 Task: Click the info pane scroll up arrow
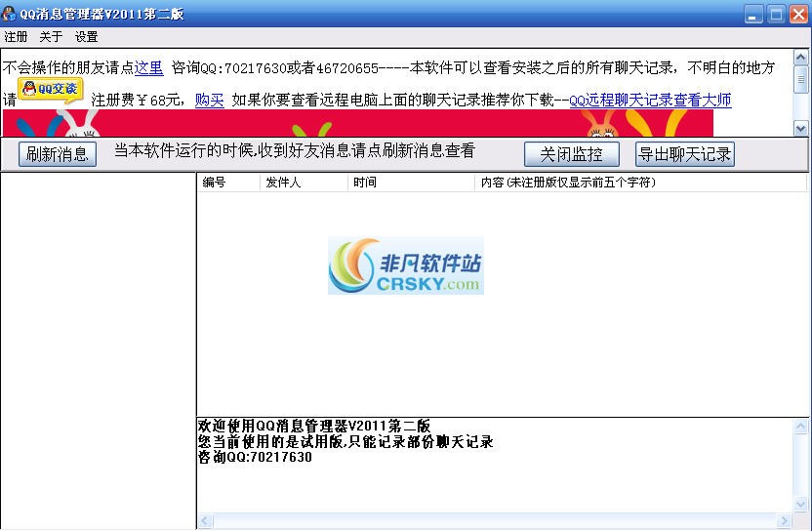tap(800, 58)
